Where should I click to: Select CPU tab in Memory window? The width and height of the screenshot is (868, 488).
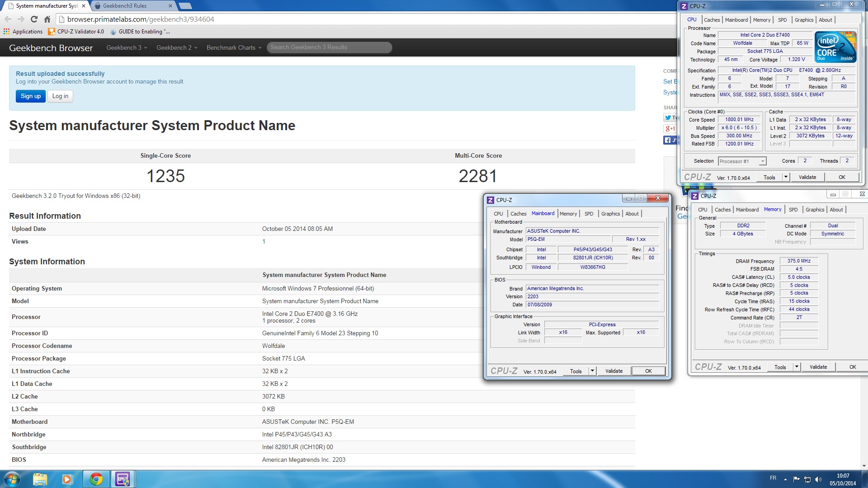703,210
